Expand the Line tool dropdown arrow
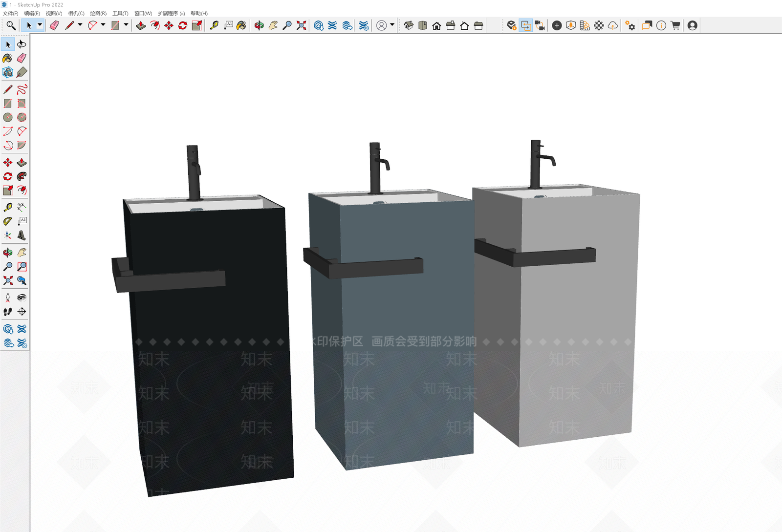This screenshot has height=532, width=782. point(80,25)
